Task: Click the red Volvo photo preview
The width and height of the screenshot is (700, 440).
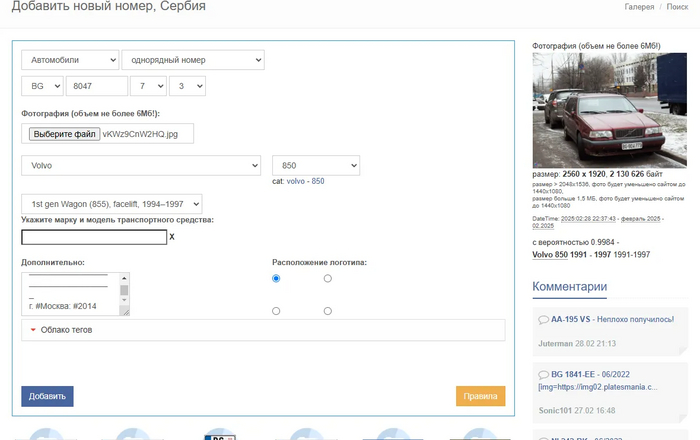Action: pos(609,110)
